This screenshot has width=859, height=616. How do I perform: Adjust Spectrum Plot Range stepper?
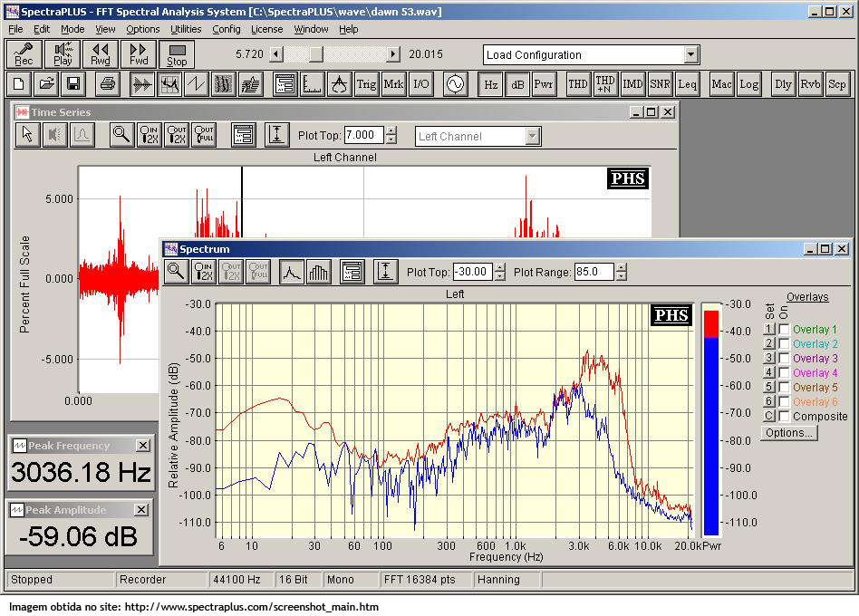click(621, 272)
